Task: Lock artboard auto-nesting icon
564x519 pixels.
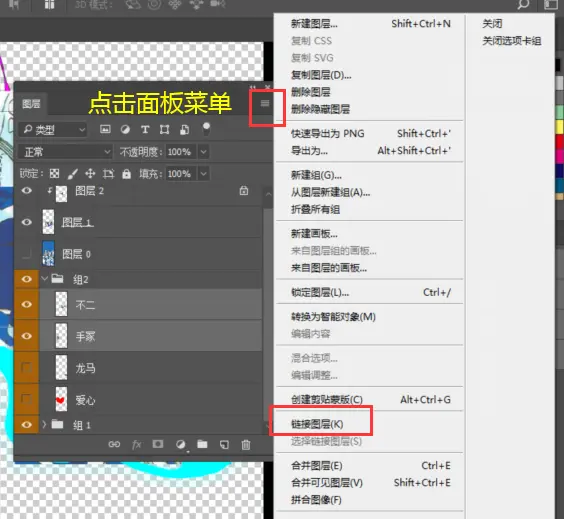Action: [108, 174]
